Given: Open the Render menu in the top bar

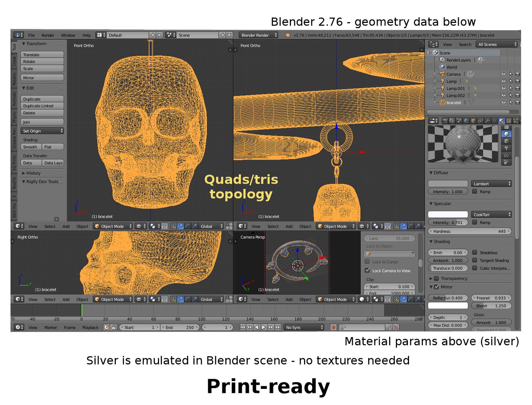Looking at the screenshot, I should [48, 35].
